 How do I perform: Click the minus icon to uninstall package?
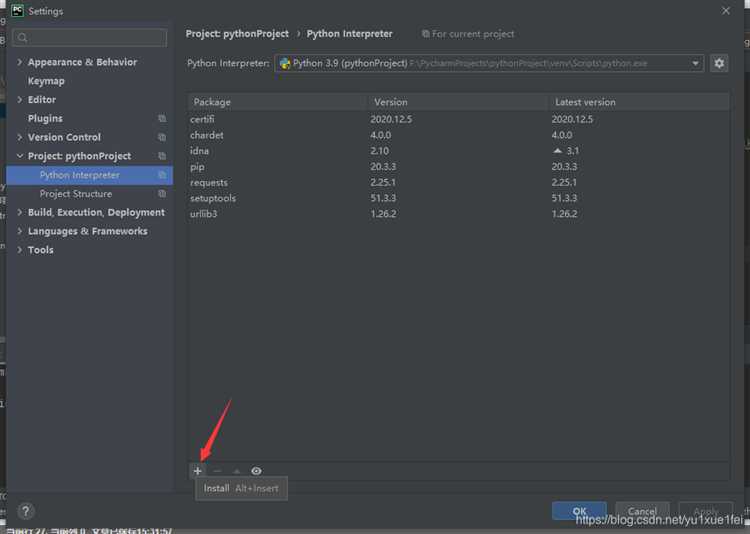[217, 471]
